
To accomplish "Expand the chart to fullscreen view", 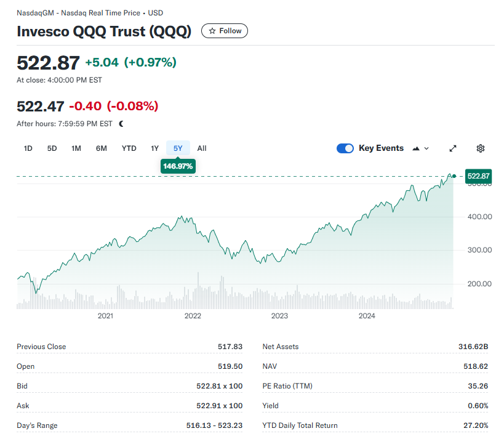I will 452,148.
